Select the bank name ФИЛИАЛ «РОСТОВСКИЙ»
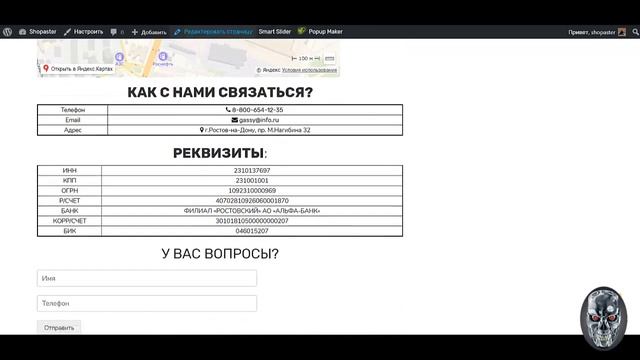This screenshot has height=360, width=640. [x=252, y=211]
